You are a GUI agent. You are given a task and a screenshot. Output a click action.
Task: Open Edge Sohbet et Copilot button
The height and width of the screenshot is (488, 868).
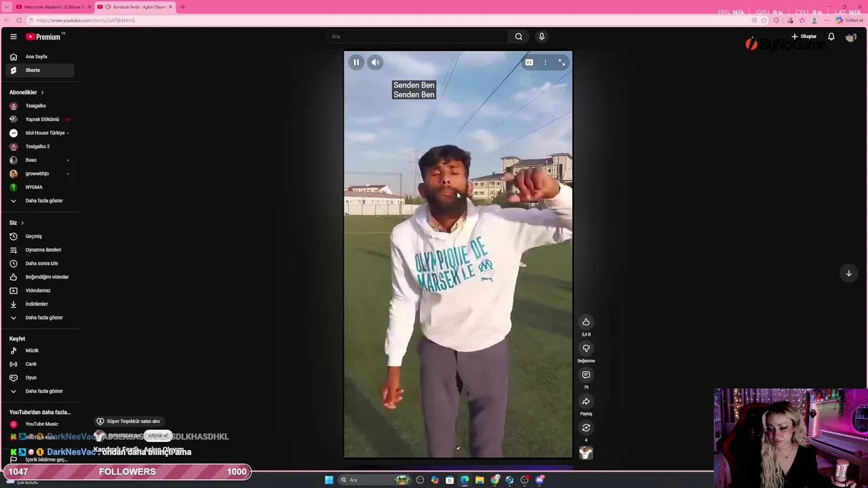[849, 20]
